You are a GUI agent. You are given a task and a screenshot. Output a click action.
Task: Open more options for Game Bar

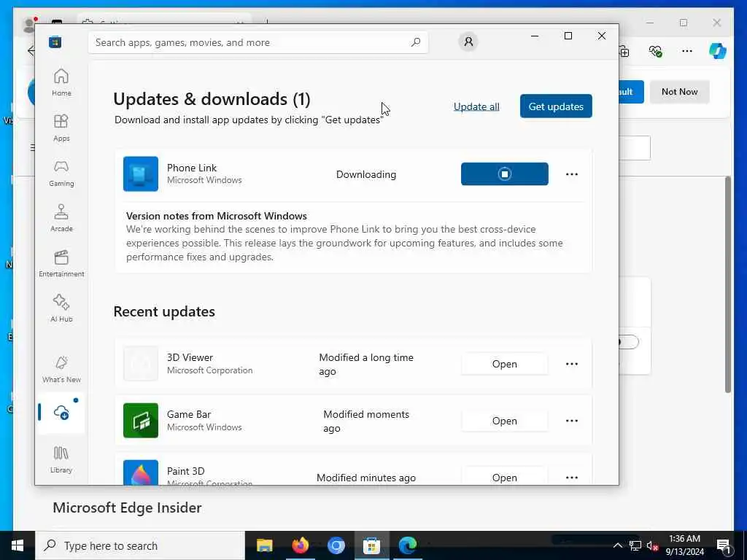[x=572, y=421]
